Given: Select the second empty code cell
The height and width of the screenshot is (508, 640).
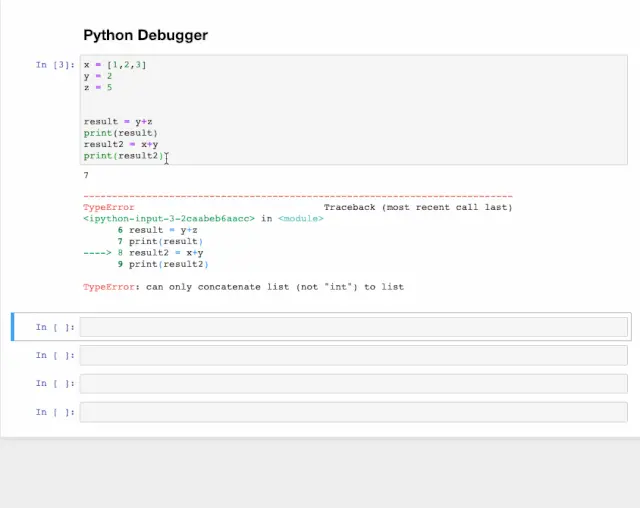Looking at the screenshot, I should (353, 355).
